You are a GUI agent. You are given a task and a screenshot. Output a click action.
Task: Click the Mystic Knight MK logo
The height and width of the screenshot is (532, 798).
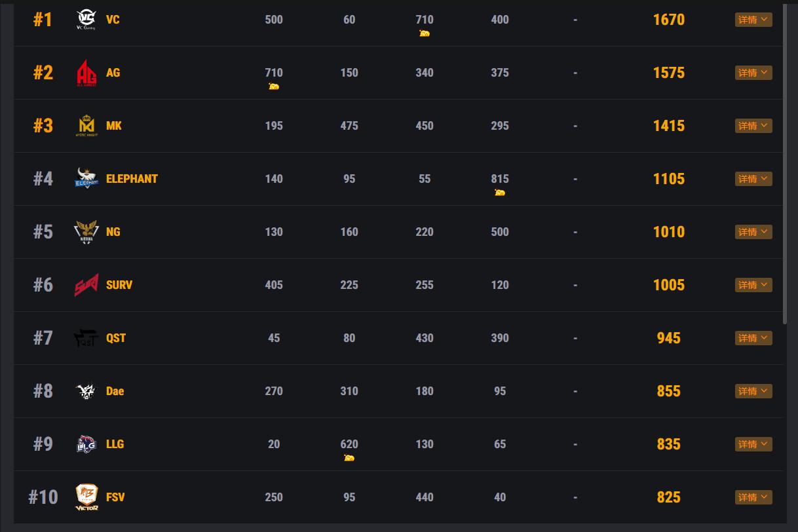[x=86, y=126]
